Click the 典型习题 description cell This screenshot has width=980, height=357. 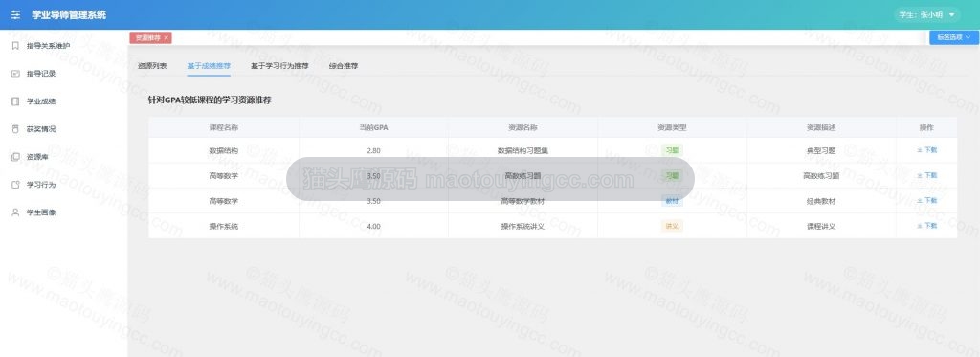tap(821, 150)
